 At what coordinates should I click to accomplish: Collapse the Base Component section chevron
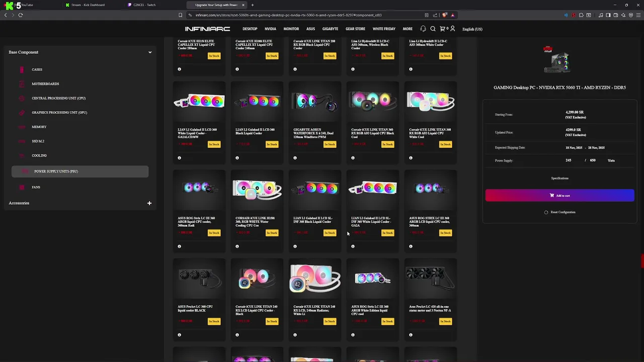click(150, 52)
